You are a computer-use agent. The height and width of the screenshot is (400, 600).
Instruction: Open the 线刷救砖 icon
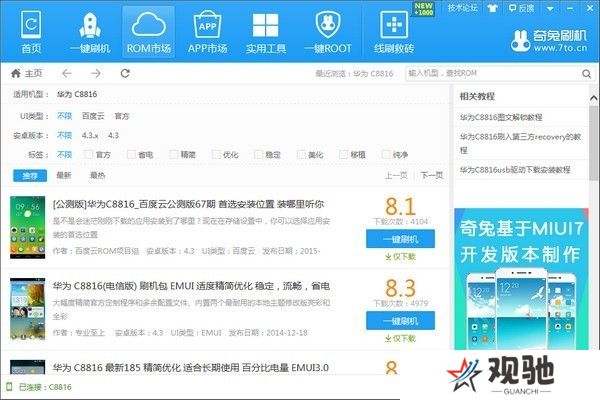(x=394, y=32)
